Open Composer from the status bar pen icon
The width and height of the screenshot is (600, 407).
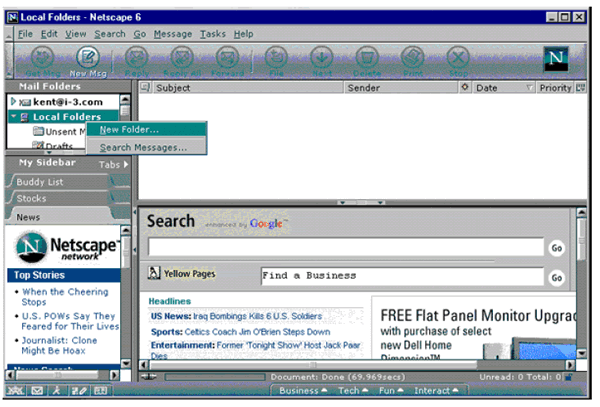(x=79, y=391)
